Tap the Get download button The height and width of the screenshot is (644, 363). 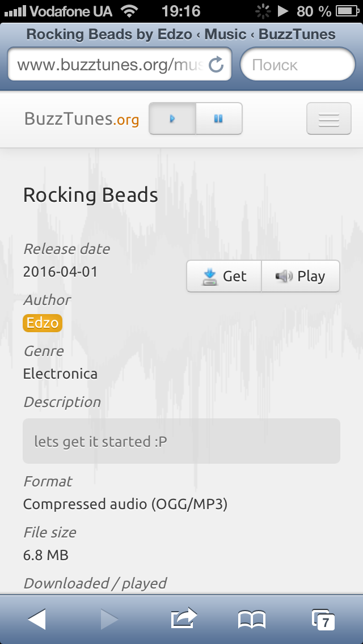[224, 276]
